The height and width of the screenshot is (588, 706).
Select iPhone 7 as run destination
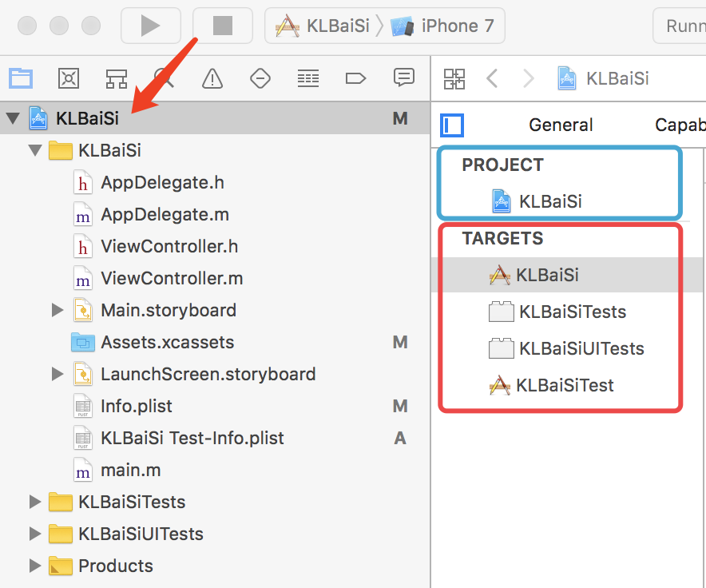[x=447, y=26]
